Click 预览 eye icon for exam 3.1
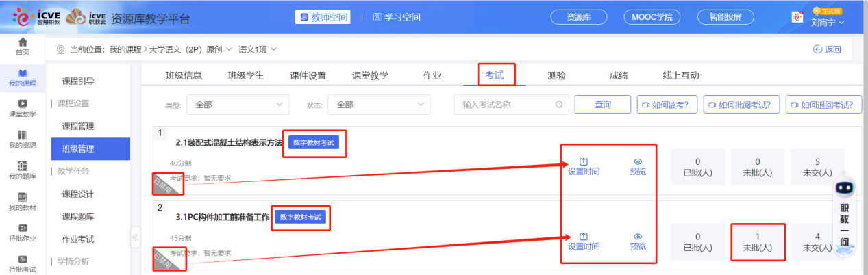 point(638,235)
